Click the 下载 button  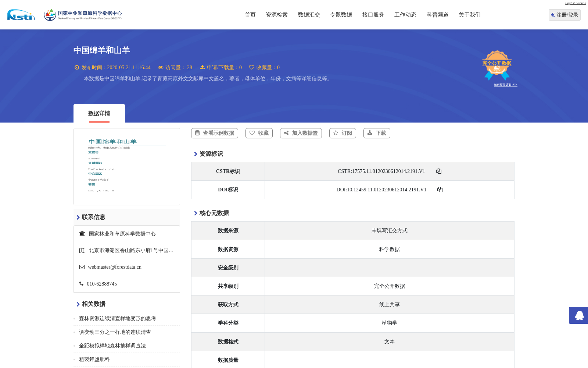377,133
